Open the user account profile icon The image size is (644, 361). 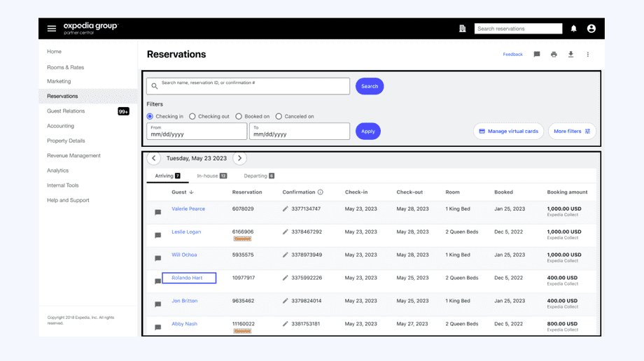coord(591,29)
